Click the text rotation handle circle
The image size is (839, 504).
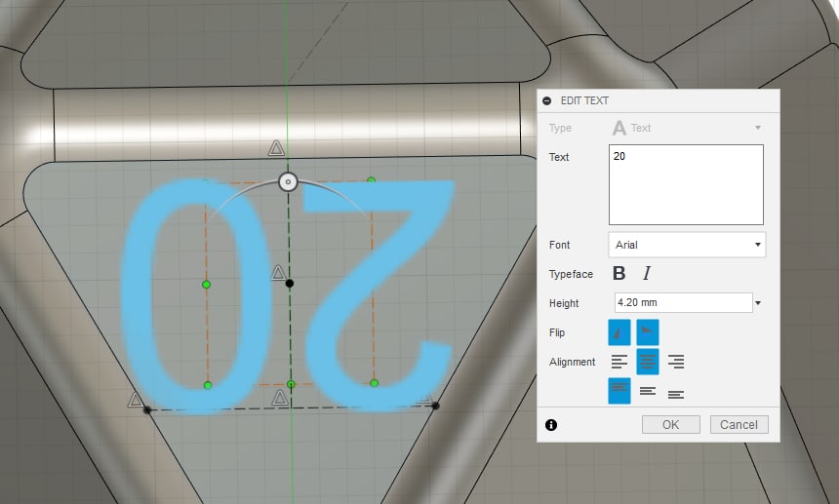pyautogui.click(x=289, y=181)
